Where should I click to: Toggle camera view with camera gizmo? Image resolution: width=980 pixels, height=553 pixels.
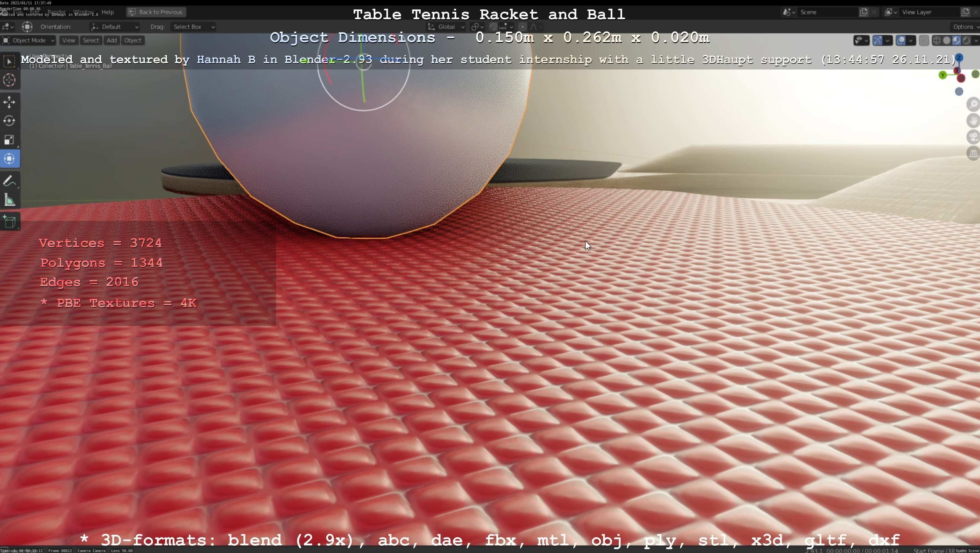973,137
